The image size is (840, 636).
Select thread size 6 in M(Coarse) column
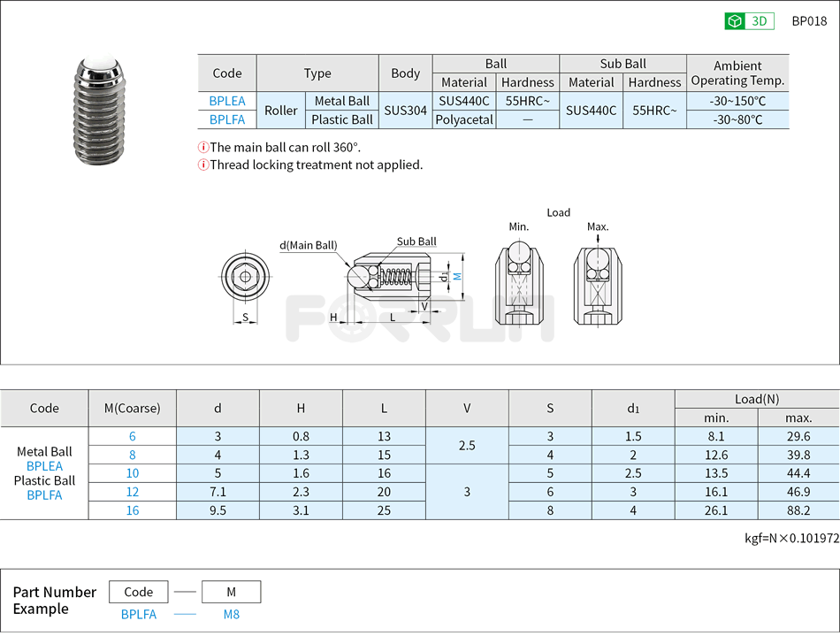point(133,436)
